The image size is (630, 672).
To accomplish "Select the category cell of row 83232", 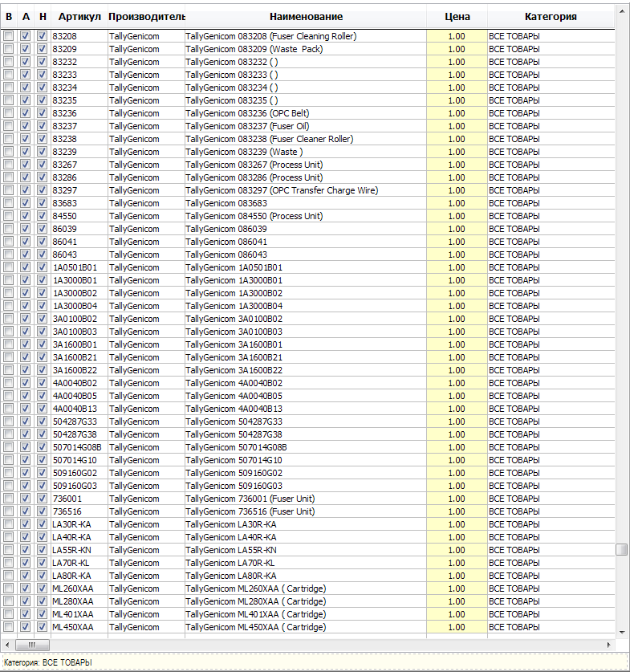I will point(551,62).
